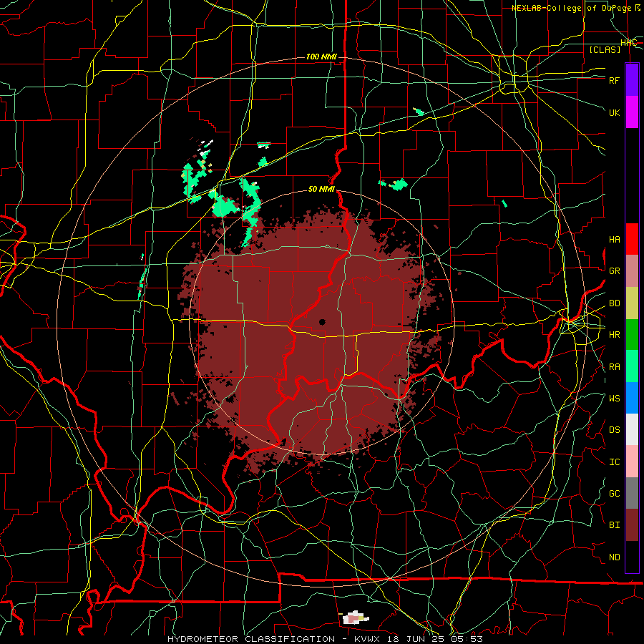Viewport: 644px width, 644px height.
Task: Click the UK magenta legend swatch
Action: pos(632,112)
